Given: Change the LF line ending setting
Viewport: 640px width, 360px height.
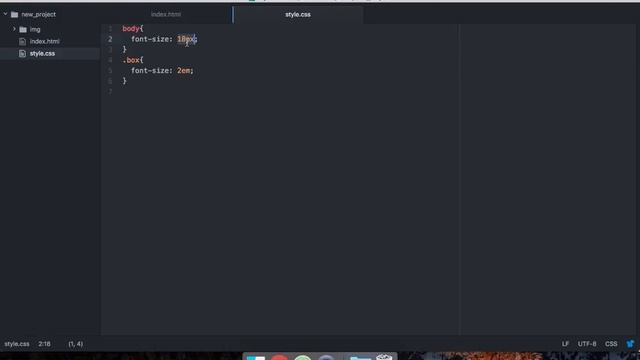Looking at the screenshot, I should click(x=565, y=344).
